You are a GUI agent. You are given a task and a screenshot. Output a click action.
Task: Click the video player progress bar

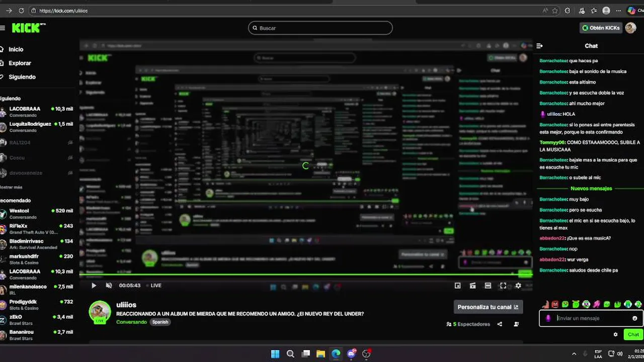(x=305, y=275)
